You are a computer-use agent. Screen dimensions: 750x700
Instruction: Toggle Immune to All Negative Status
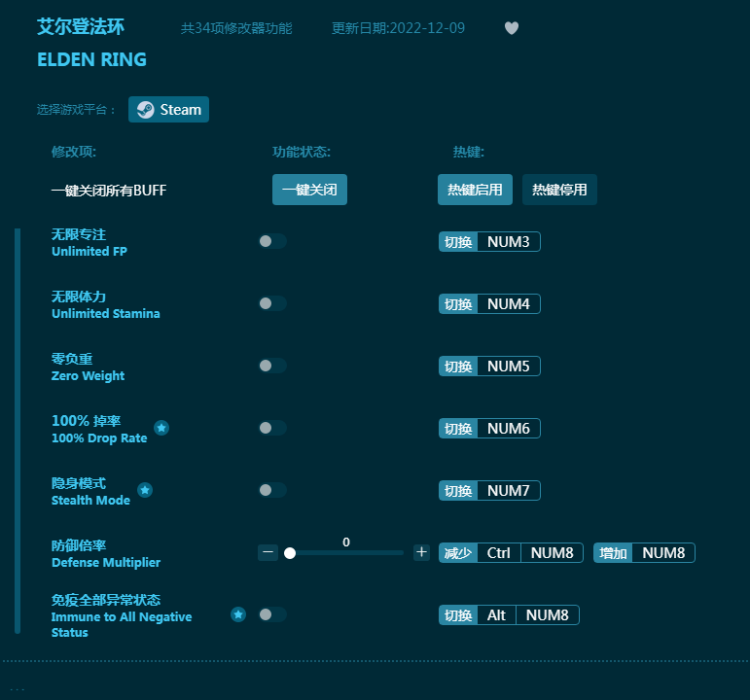coord(272,613)
